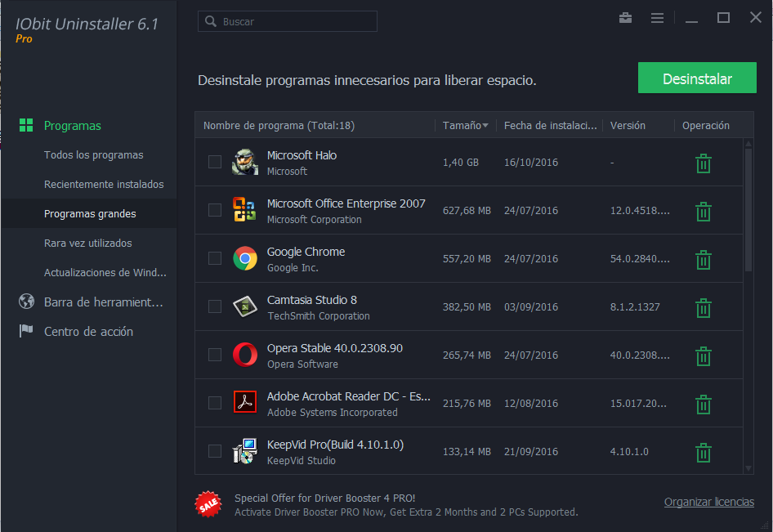
Task: Tick the checkbox for Microsoft Halo
Action: tap(214, 162)
